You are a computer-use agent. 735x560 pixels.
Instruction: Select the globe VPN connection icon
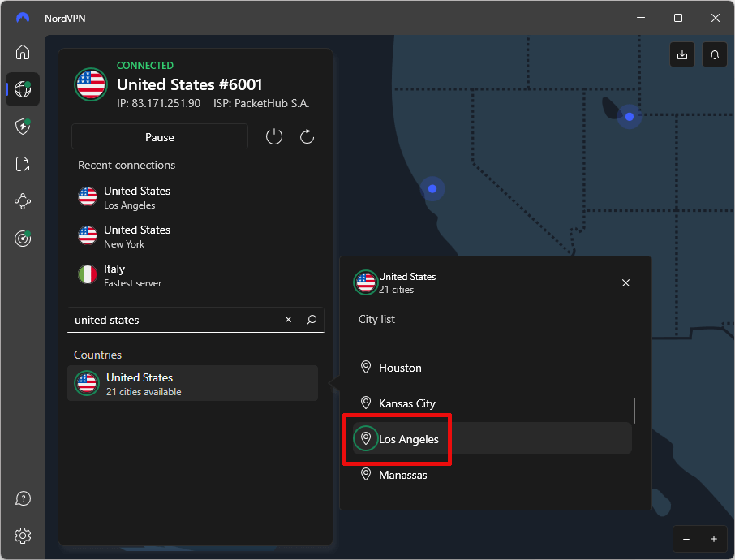click(x=23, y=89)
